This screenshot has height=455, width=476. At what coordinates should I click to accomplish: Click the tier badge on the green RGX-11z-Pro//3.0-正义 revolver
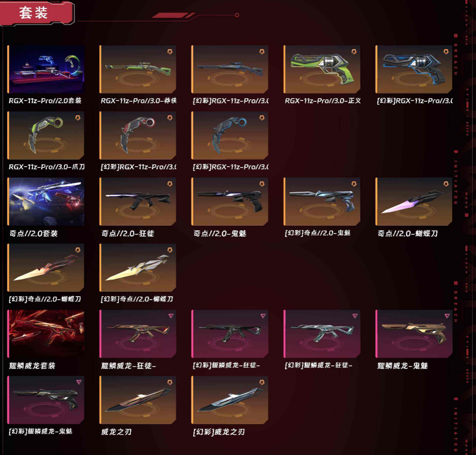click(354, 52)
